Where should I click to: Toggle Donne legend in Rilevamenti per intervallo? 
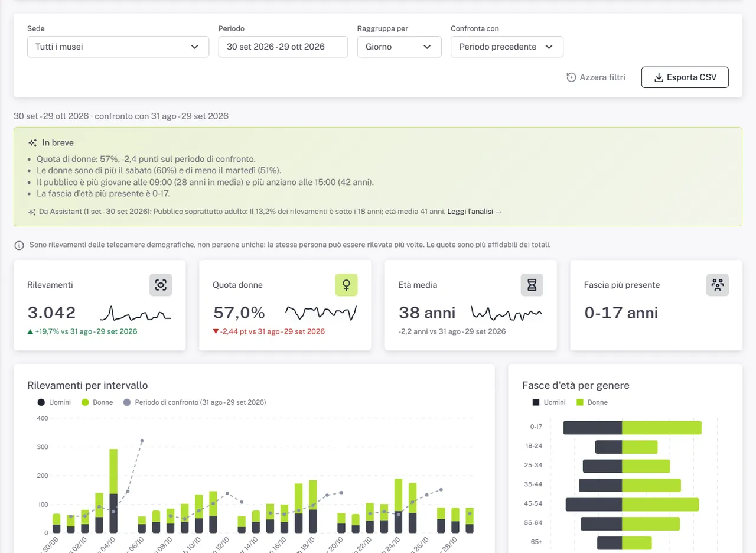[97, 402]
